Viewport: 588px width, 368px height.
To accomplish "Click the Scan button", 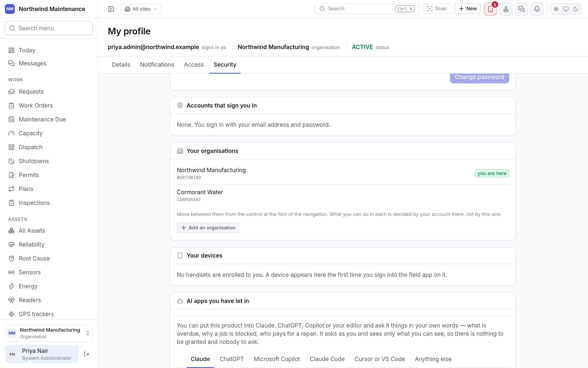I will [437, 9].
